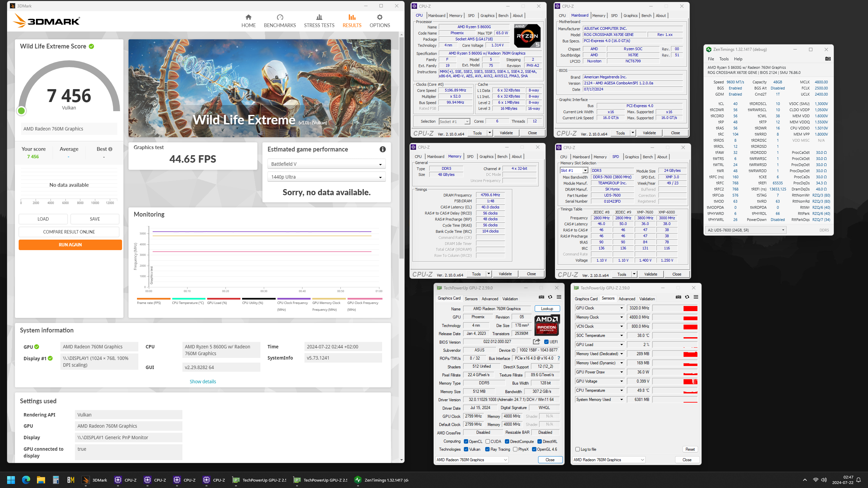Open 3DMark Options gear icon
868x488 pixels.
[x=380, y=17]
